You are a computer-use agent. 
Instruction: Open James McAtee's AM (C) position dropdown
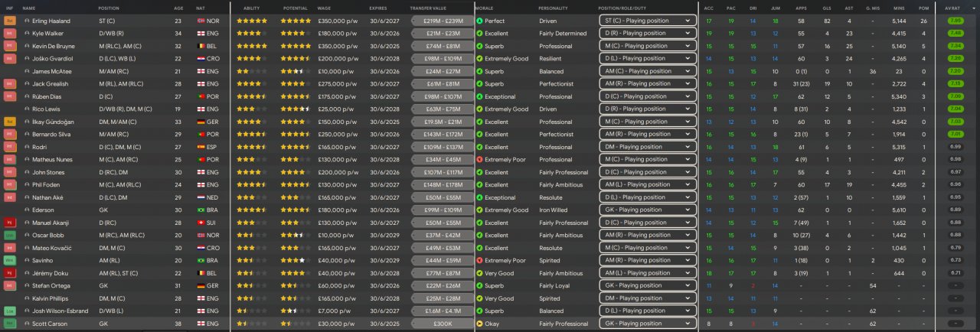coord(648,71)
